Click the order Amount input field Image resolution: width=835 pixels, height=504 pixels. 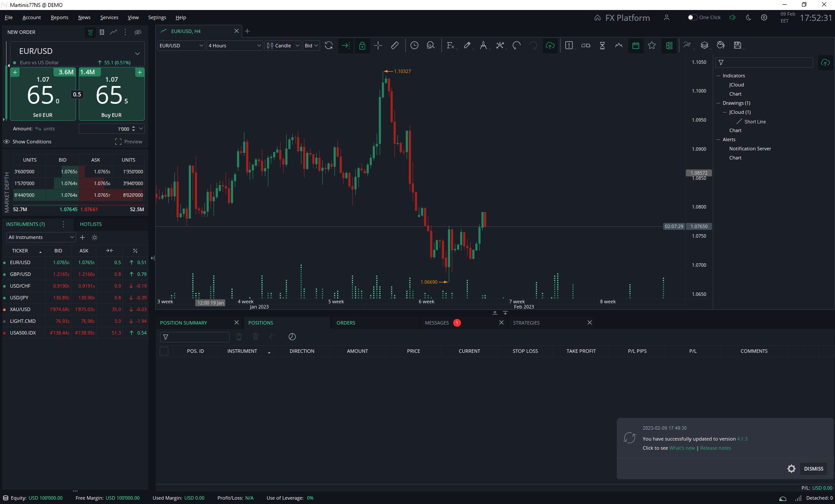[x=107, y=129]
